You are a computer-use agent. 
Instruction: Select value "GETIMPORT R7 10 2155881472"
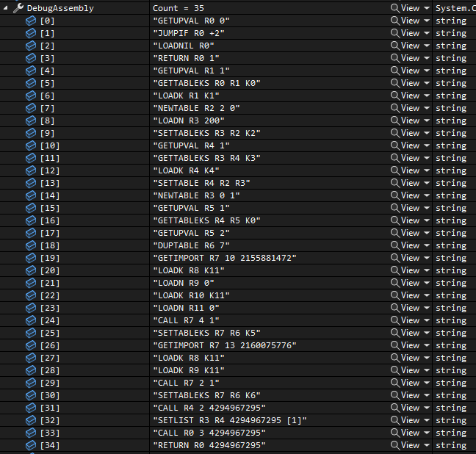[x=225, y=258]
